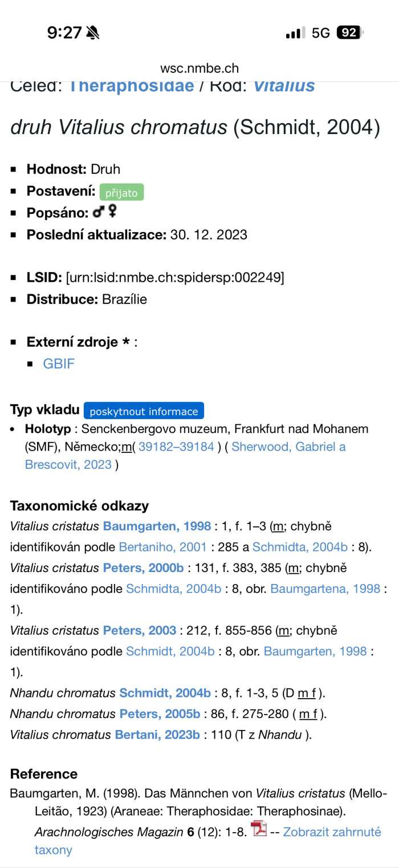
Task: Open the bold Schmidt, 2004b reference
Action: point(165,693)
